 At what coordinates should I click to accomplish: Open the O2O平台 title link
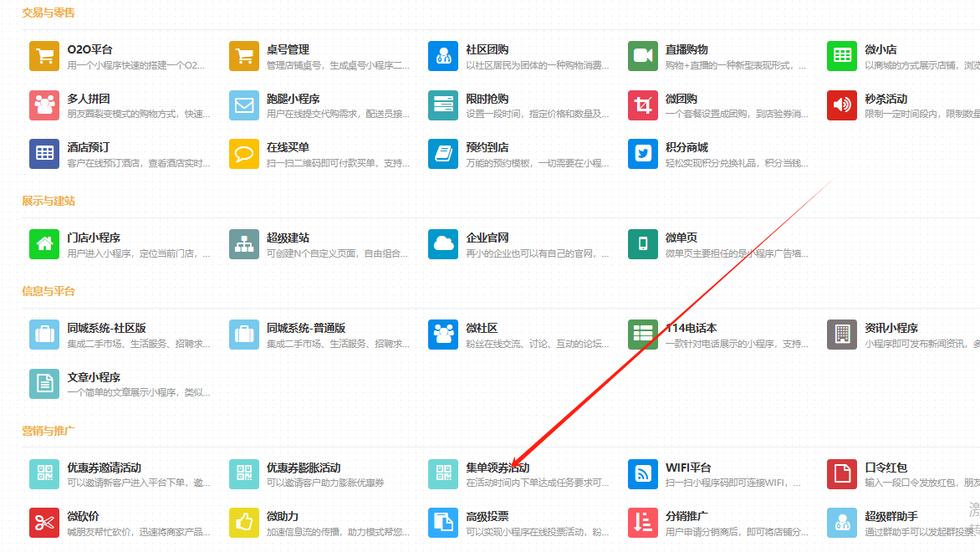pos(90,49)
